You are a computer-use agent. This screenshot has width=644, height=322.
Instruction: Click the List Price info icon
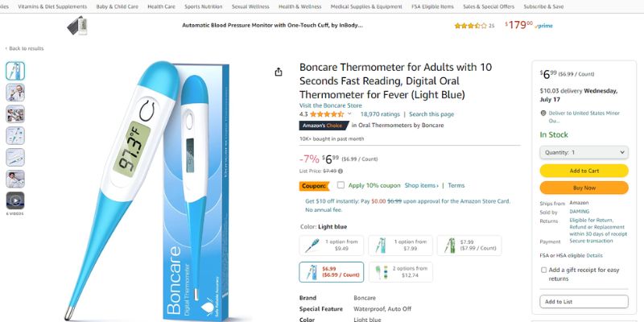(341, 171)
